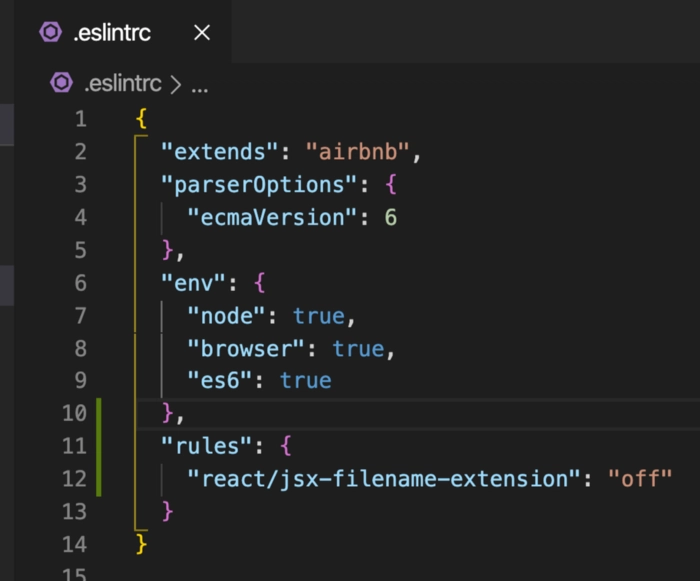Click the ESLint icon in breadcrumb
This screenshot has width=700, height=581.
point(61,83)
